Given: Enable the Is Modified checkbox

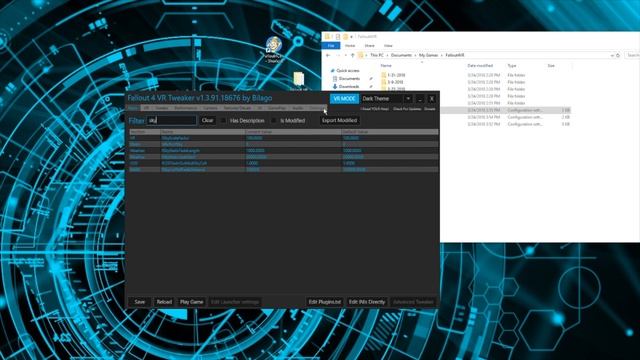Looking at the screenshot, I should [x=273, y=120].
